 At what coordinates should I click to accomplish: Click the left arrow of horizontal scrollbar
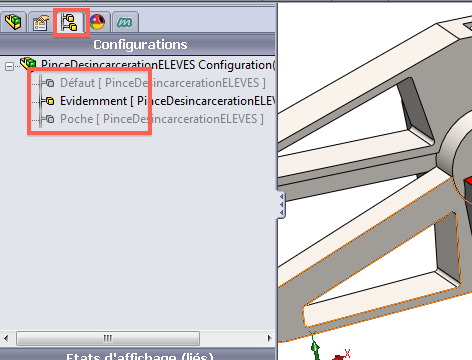[x=6, y=338]
